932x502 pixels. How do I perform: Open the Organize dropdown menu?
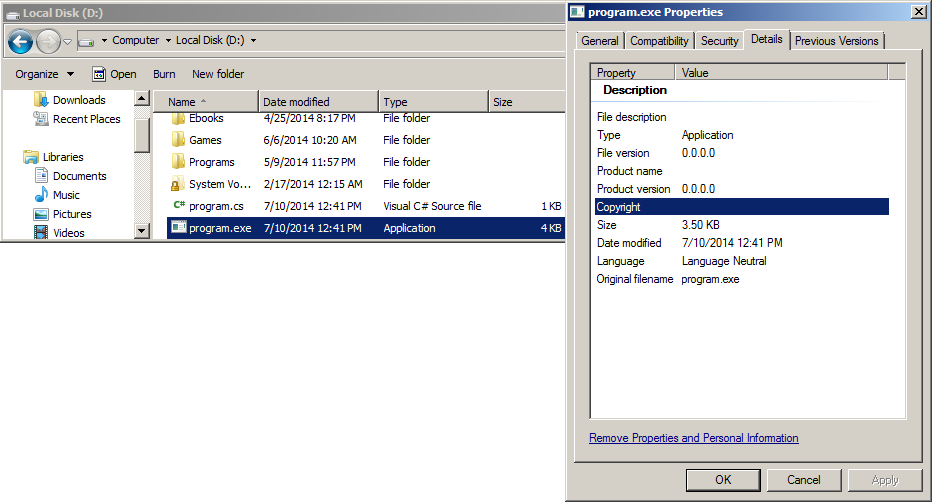[44, 74]
